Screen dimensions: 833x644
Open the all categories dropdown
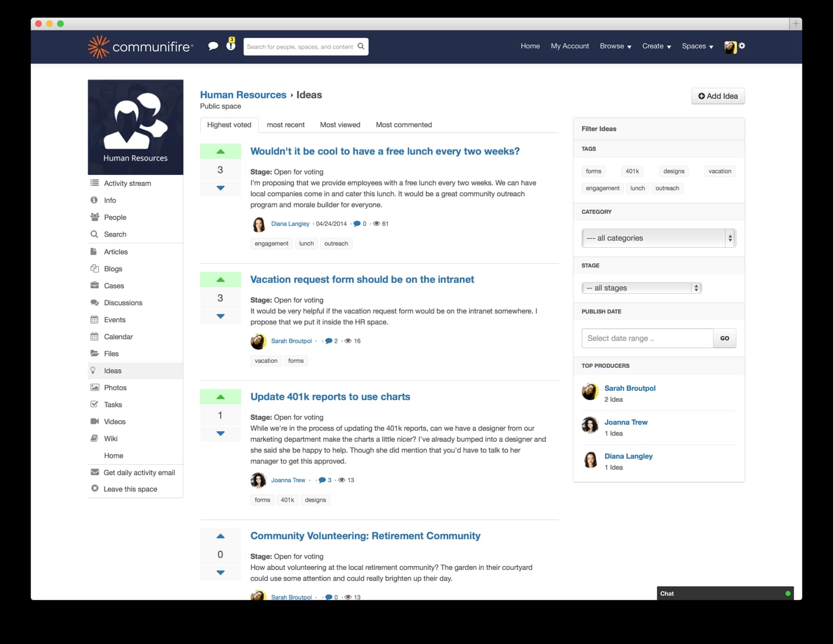click(x=658, y=238)
